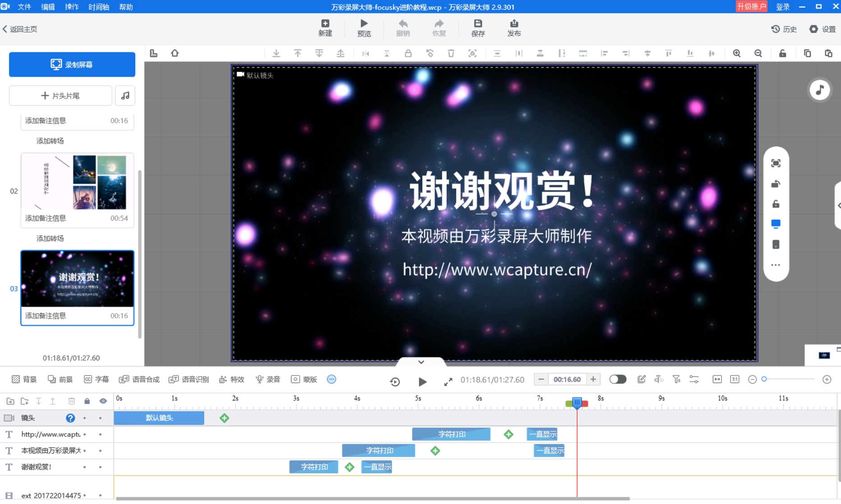Click the lock icon in timeline header
Viewport: 841px width, 504px height.
87,401
